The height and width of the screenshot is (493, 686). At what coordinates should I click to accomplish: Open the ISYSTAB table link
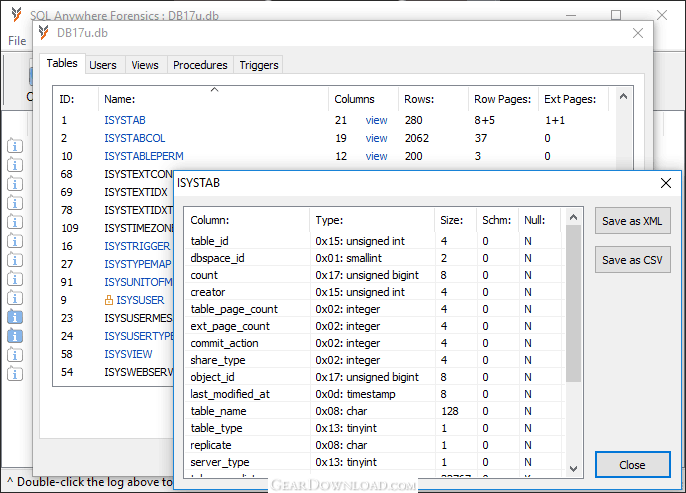click(x=125, y=120)
